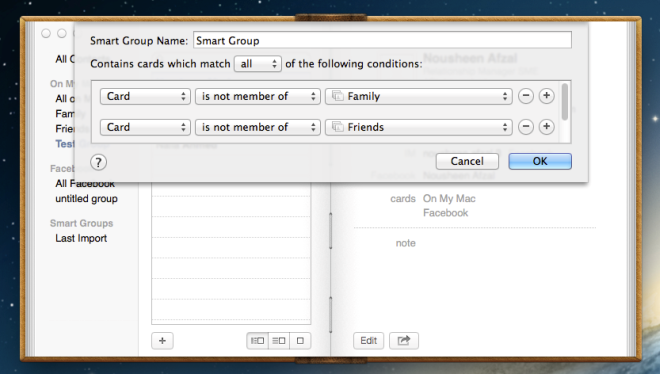Open the help question mark button
The image size is (660, 374).
(98, 162)
